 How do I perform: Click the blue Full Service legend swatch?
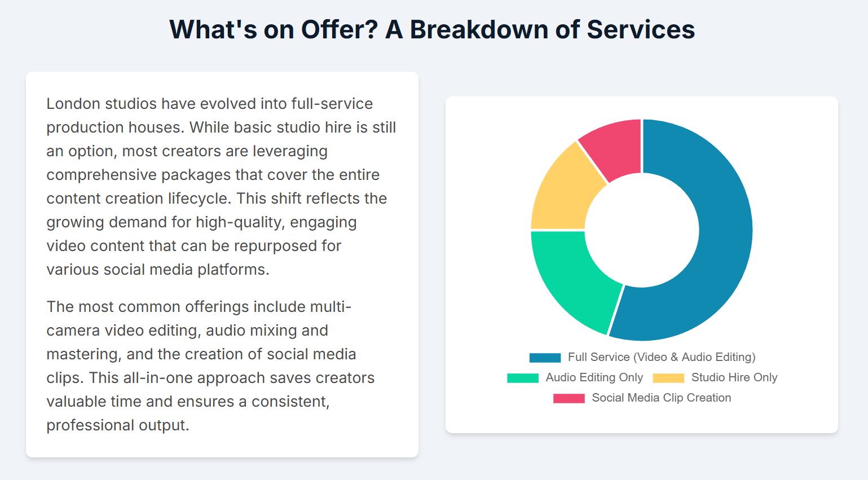pos(545,358)
